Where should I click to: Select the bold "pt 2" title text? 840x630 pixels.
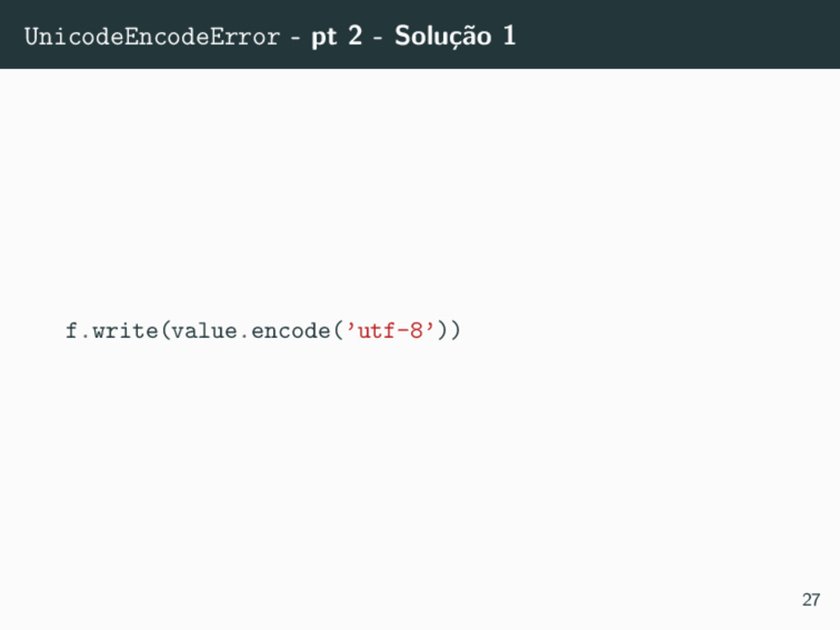(336, 36)
